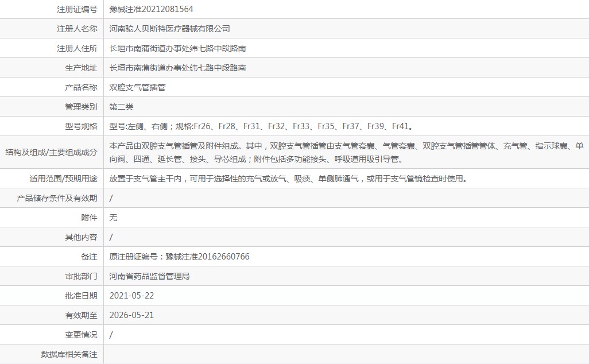Image resolution: width=589 pixels, height=364 pixels.
Task: Click the slash in 产品储存条件及有效期 row
Action: pos(111,198)
